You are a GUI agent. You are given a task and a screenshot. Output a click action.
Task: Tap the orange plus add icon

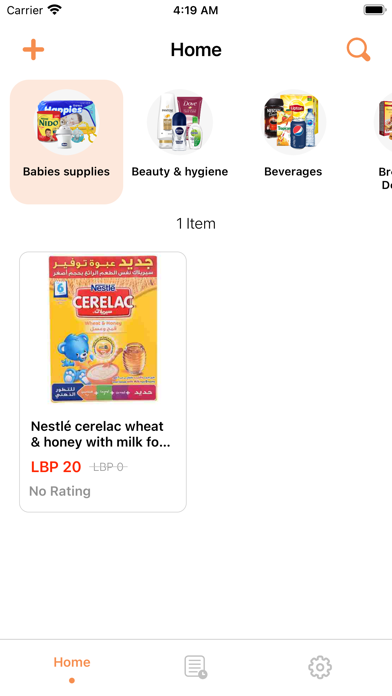click(34, 49)
